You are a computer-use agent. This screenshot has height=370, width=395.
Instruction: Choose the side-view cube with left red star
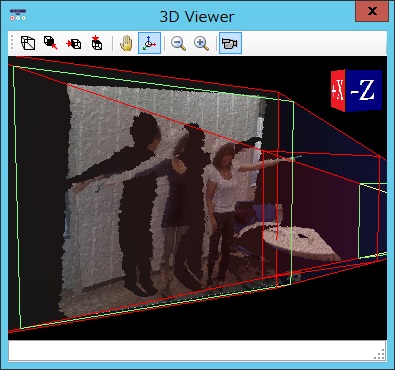pos(74,43)
